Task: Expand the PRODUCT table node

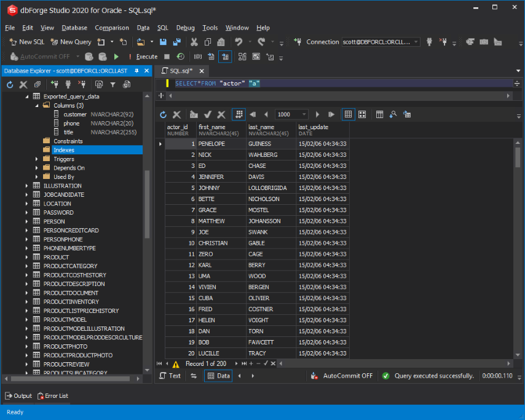Action: point(27,257)
